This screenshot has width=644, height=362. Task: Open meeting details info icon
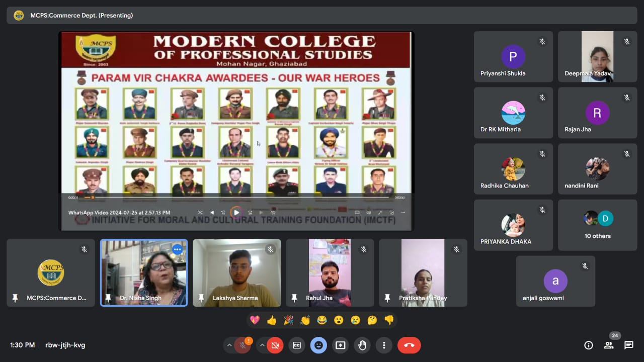point(588,345)
